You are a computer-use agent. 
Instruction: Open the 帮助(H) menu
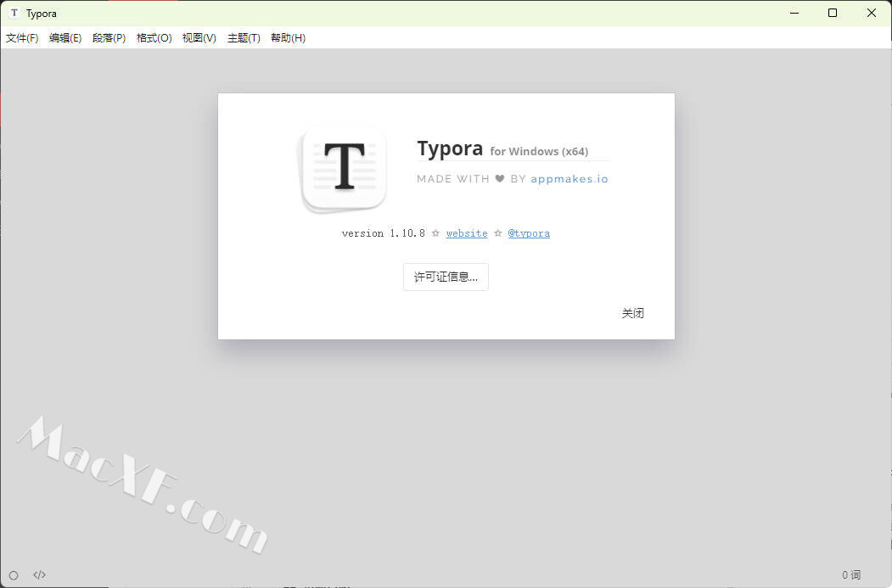[288, 38]
